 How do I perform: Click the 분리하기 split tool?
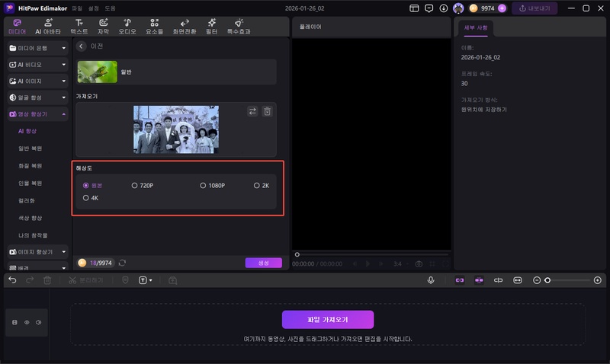(x=86, y=280)
